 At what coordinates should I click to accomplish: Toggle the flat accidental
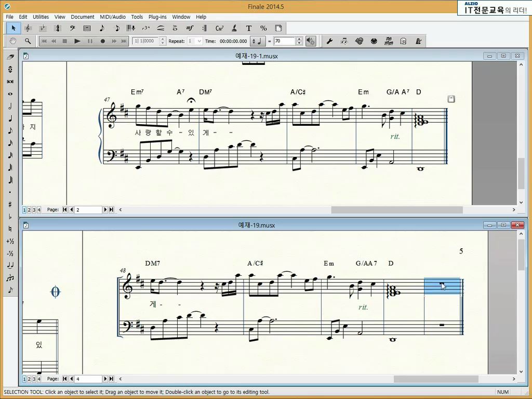[x=10, y=217]
